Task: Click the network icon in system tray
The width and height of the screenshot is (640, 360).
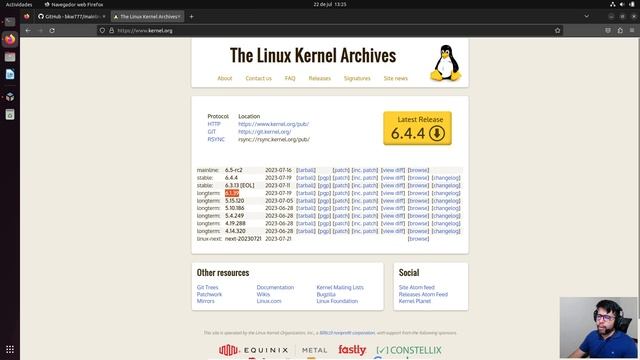Action: coord(613,4)
